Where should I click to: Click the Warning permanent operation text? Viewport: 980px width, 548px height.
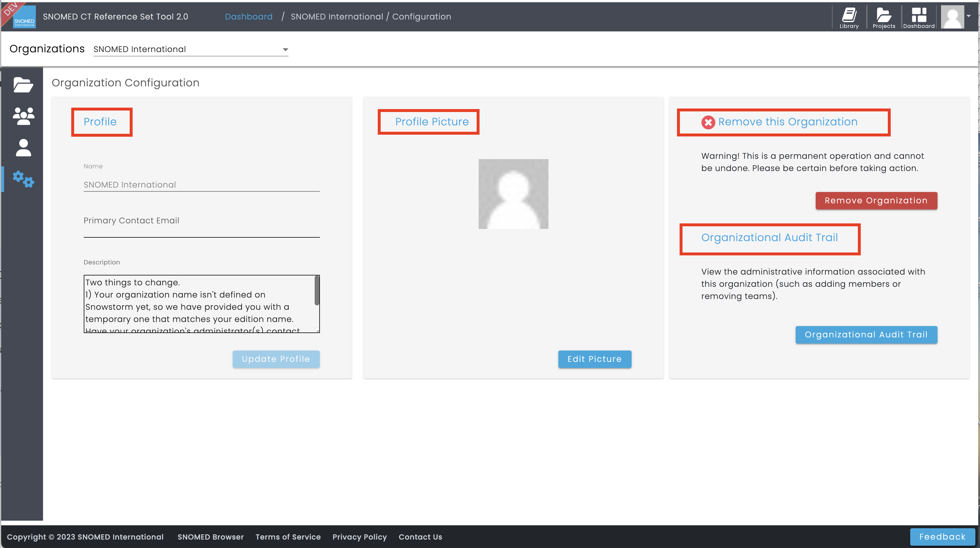[x=812, y=162]
